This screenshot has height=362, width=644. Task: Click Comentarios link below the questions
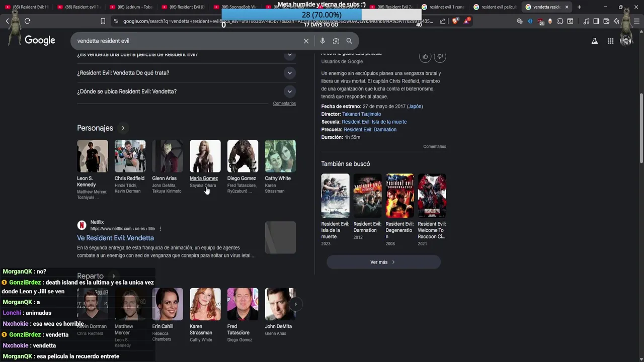(x=284, y=104)
